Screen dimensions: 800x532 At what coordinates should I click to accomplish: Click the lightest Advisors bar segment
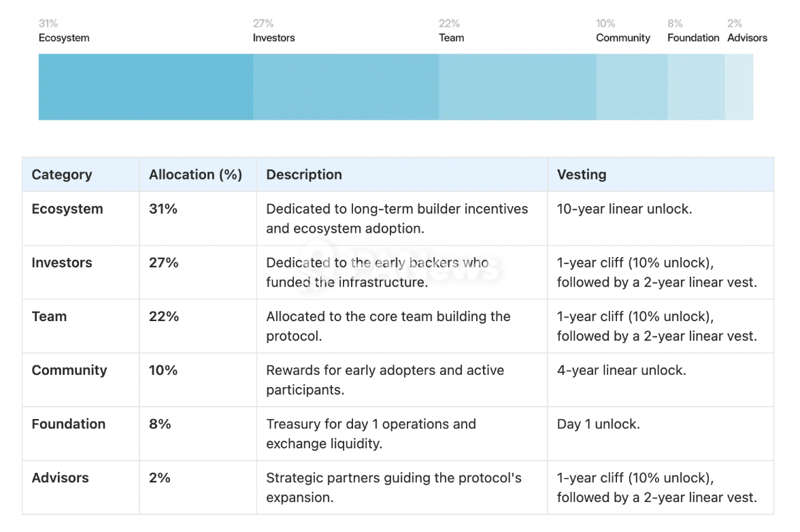coord(739,87)
